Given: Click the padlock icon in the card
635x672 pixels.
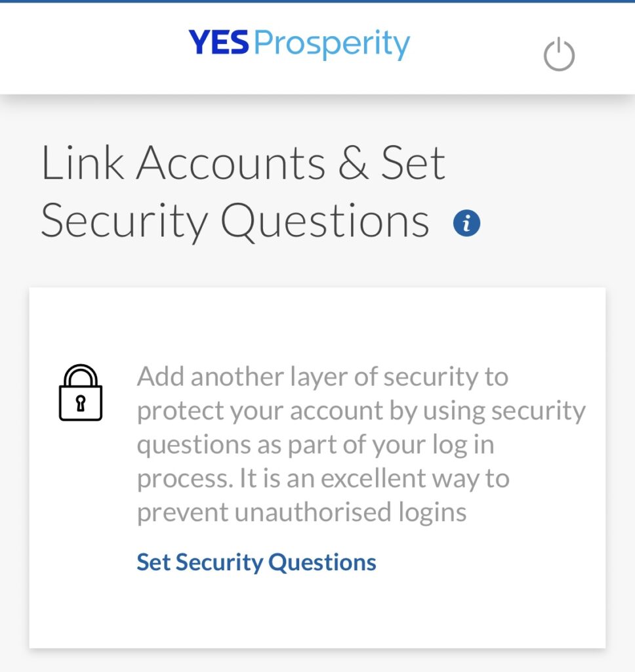Looking at the screenshot, I should (81, 392).
